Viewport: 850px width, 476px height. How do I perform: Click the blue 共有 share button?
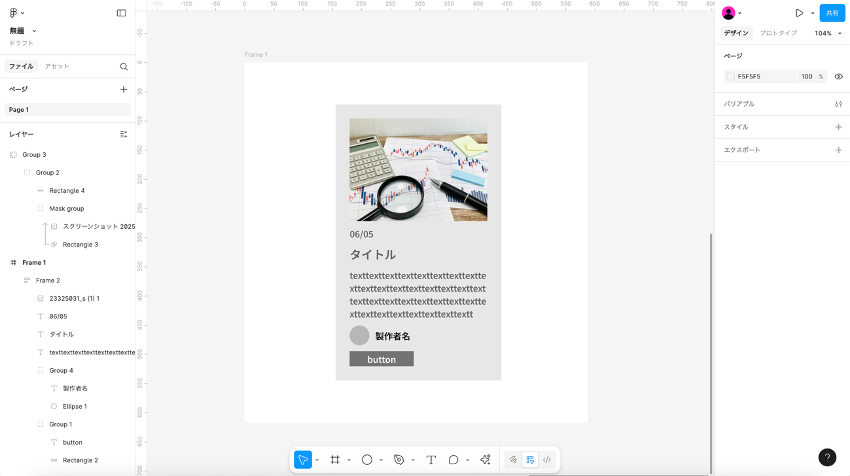[x=832, y=13]
